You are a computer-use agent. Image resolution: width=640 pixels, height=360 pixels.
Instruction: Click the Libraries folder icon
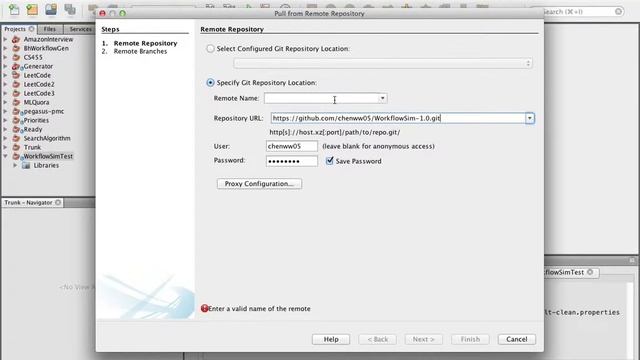pyautogui.click(x=26, y=165)
